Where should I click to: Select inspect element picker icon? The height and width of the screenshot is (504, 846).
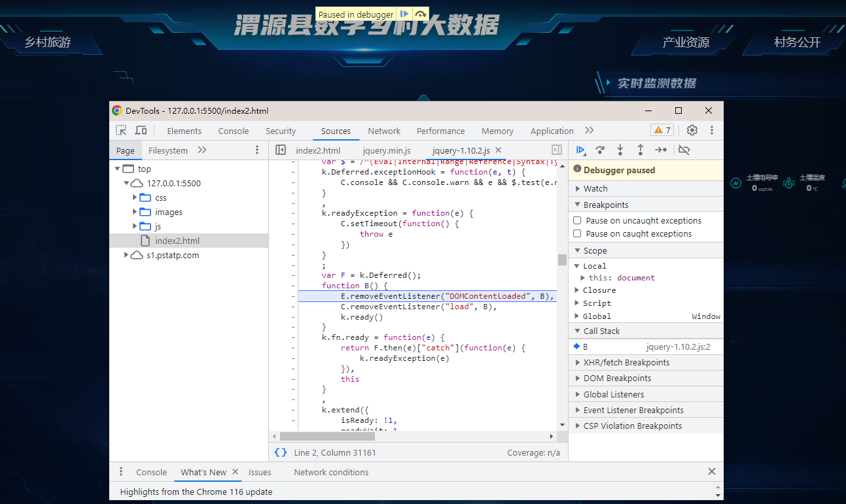pyautogui.click(x=121, y=130)
